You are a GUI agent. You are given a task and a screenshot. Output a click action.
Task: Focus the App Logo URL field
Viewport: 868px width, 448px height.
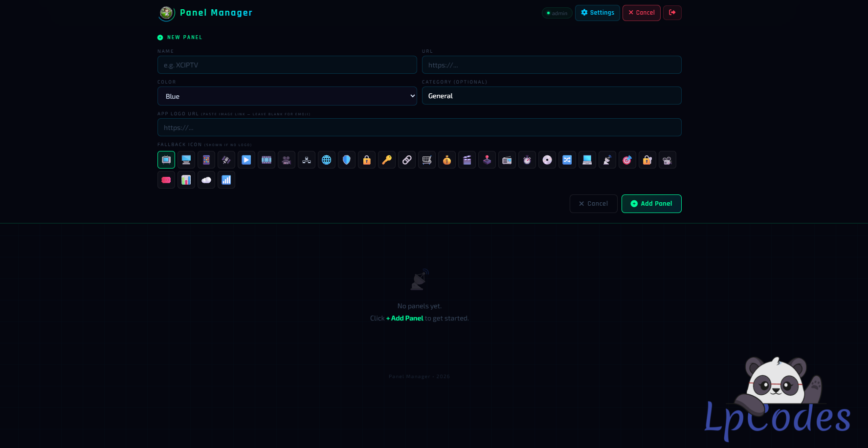click(419, 128)
